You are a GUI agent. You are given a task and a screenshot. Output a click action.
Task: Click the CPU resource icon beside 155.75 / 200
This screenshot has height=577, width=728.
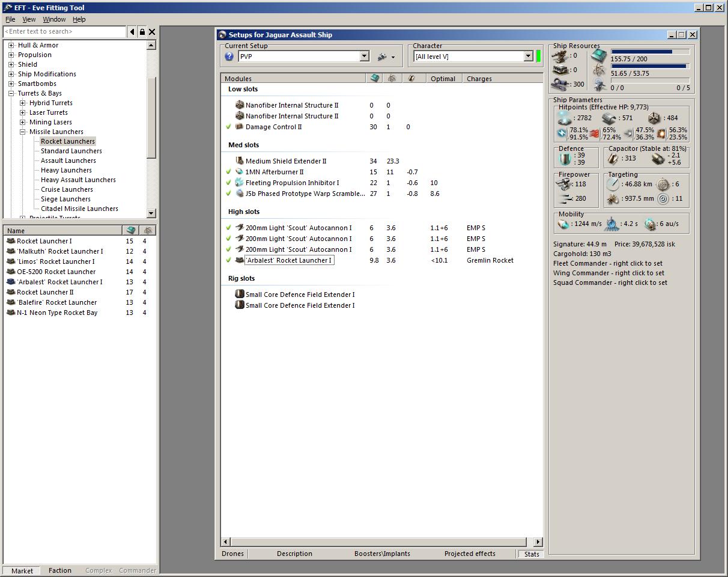(599, 56)
